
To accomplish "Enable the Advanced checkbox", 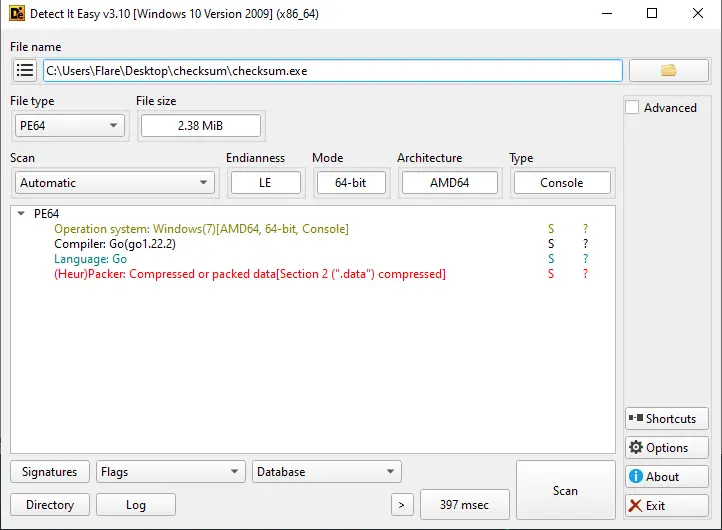I will tap(632, 107).
